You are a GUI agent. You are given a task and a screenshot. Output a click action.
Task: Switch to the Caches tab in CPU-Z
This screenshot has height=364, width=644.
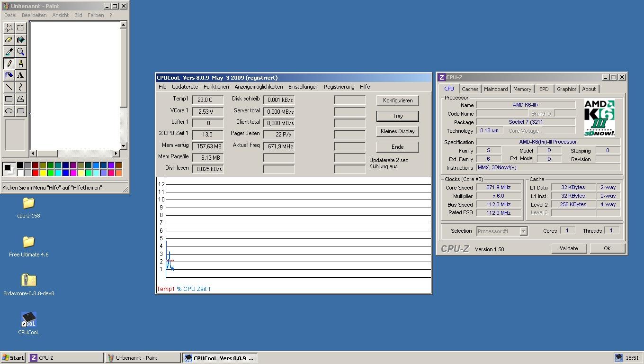[470, 89]
